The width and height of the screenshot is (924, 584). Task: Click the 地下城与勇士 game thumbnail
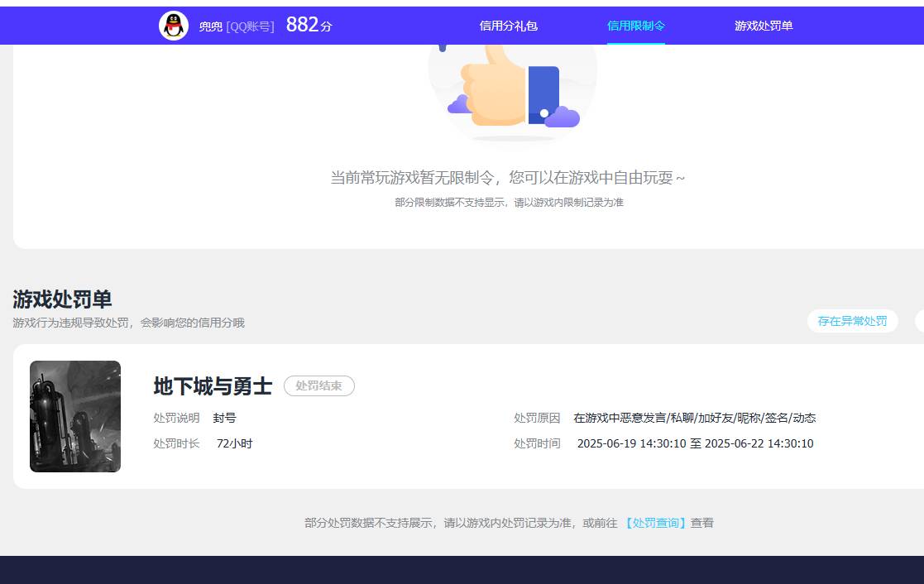(75, 416)
